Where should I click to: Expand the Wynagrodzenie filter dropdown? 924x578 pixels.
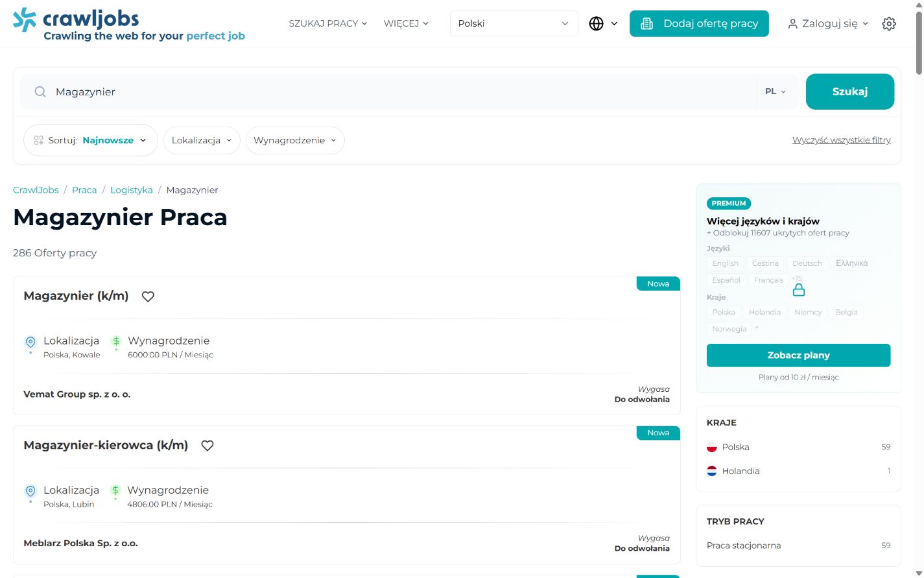point(295,140)
